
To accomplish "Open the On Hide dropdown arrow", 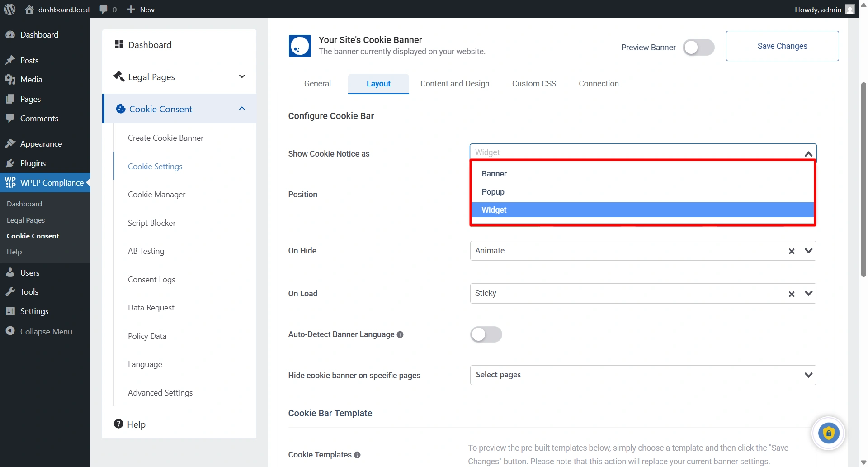I will coord(808,251).
